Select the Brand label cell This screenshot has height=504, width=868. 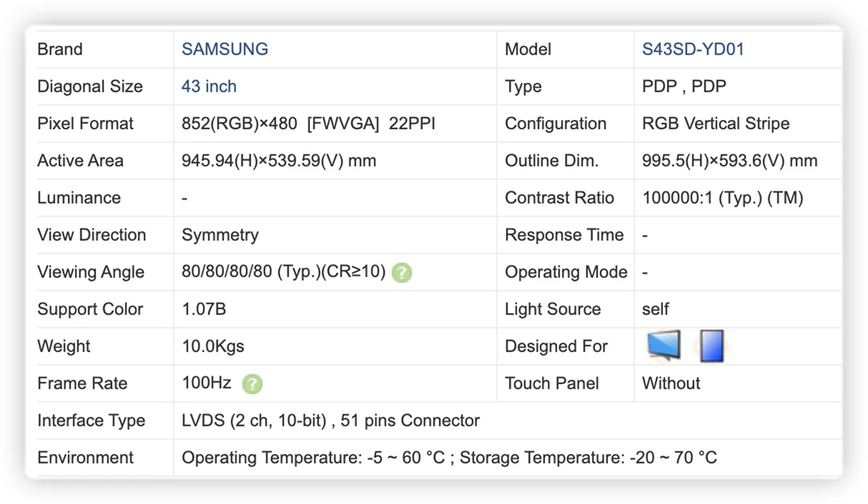pyautogui.click(x=60, y=49)
